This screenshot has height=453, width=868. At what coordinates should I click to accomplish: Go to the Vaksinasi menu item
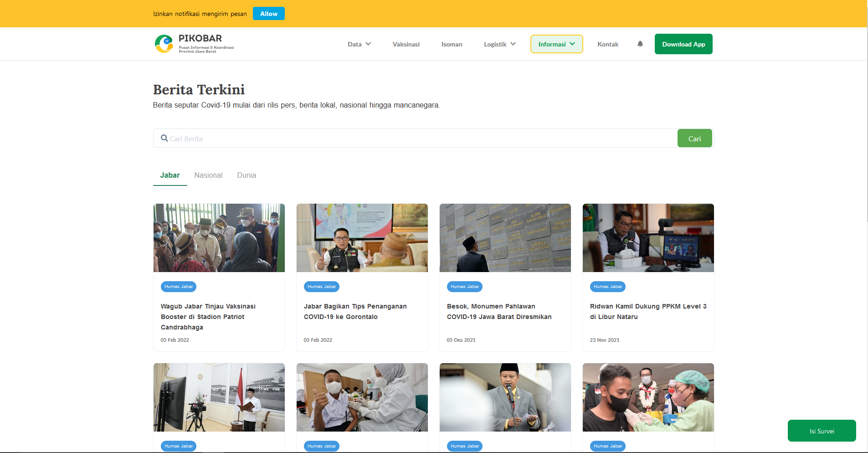406,44
